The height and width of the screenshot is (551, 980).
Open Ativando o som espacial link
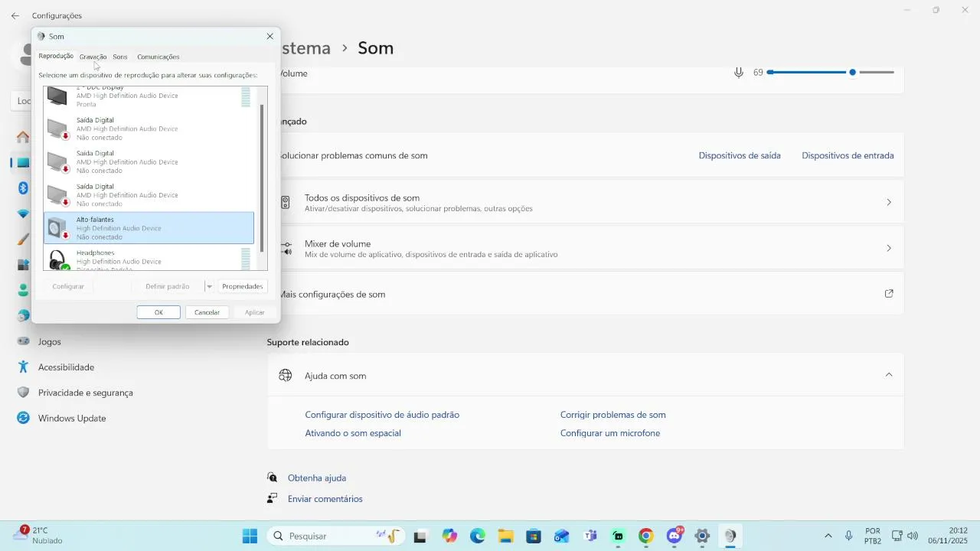point(353,433)
